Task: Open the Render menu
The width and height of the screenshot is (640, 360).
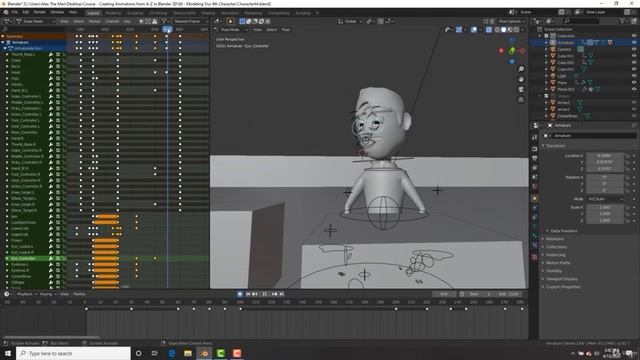Action: [40, 12]
